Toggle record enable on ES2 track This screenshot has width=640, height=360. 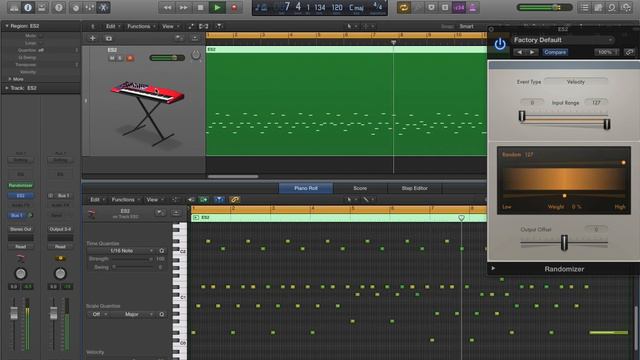point(130,58)
